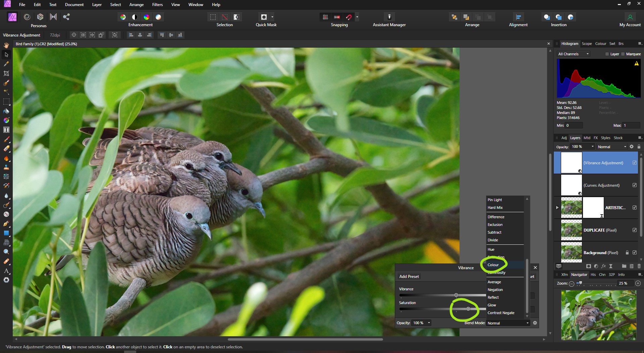Viewport: 644px width, 353px height.
Task: Click the My Account icon
Action: 631,17
